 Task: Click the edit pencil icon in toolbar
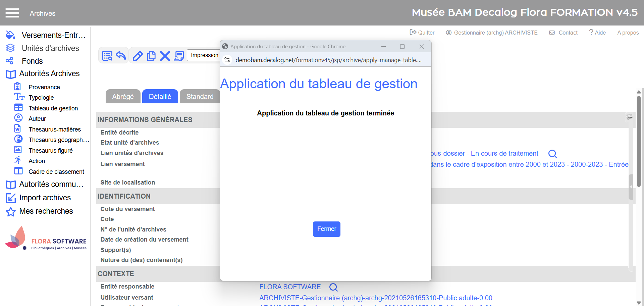(x=138, y=56)
